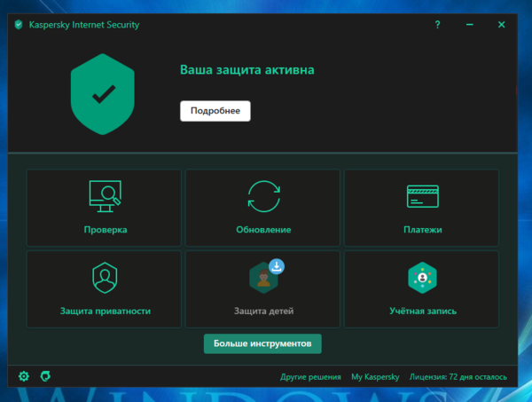Open the support agent icon beside the gear

(45, 376)
